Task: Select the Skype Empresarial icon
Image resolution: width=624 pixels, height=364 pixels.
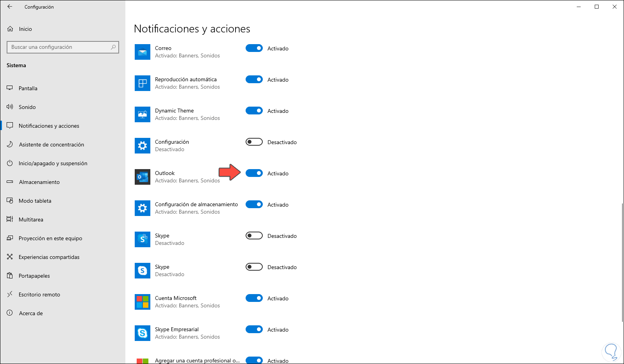Action: click(143, 333)
